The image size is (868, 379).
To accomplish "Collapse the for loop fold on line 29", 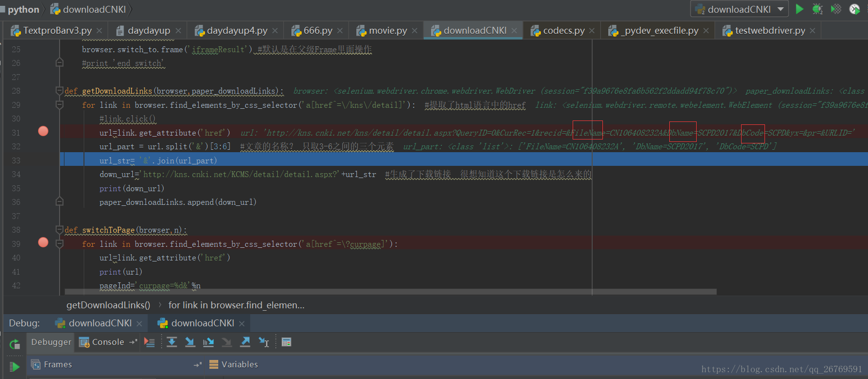I will [x=60, y=105].
